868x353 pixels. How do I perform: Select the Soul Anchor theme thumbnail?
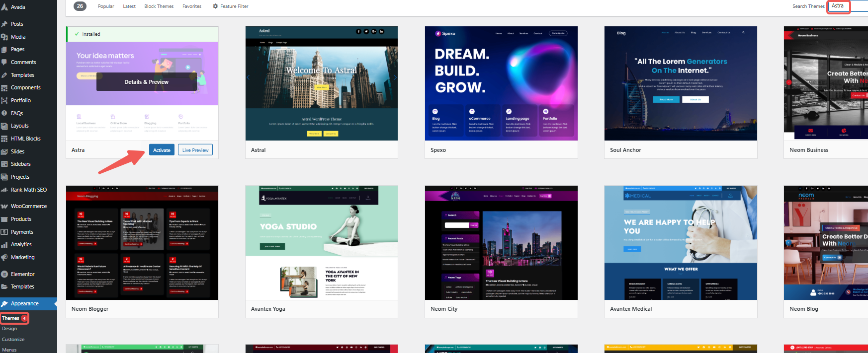681,83
